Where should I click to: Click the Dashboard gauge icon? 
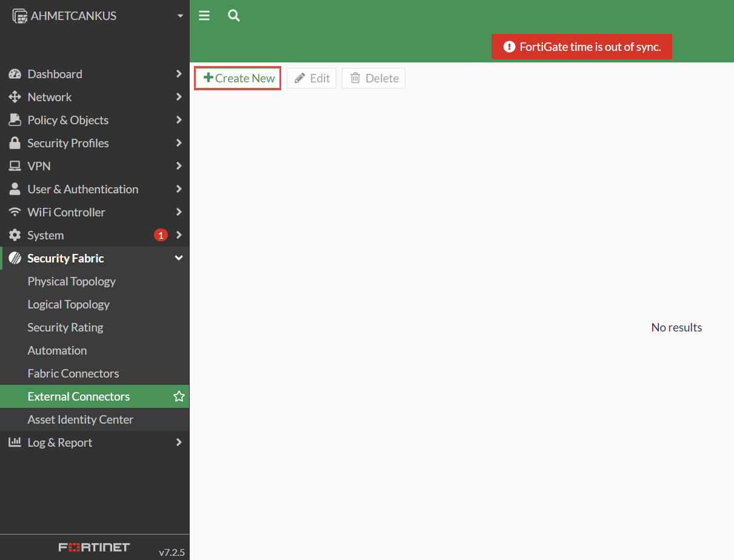tap(15, 74)
